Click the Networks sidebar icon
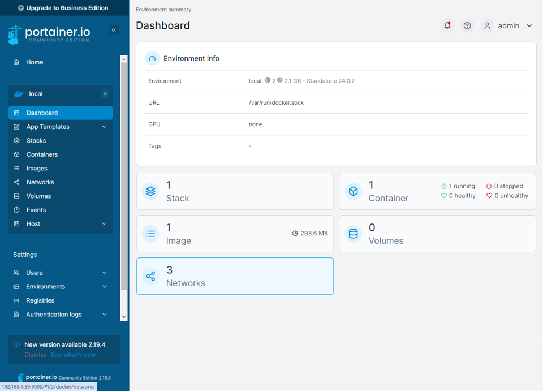 16,182
